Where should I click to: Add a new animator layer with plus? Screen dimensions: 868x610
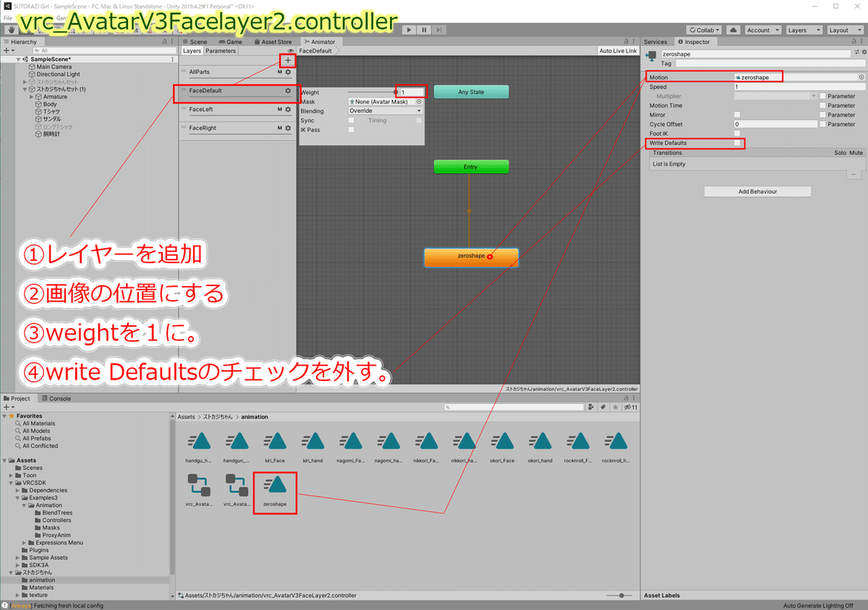[x=288, y=61]
